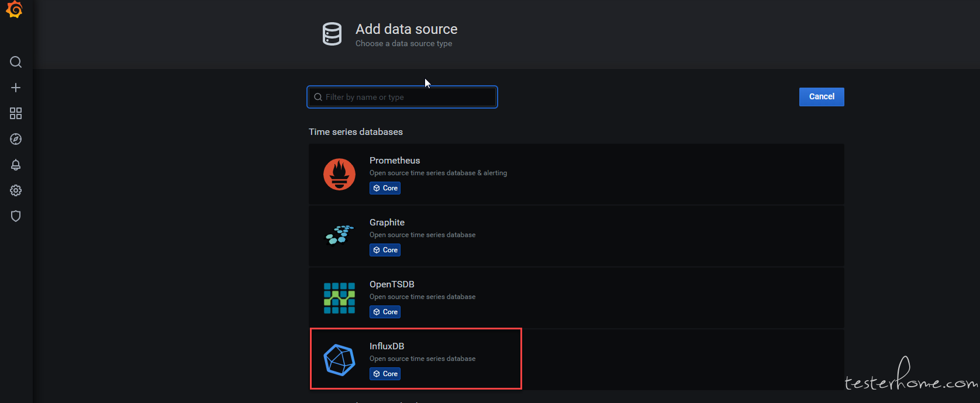The width and height of the screenshot is (980, 403).
Task: Click the 'Time series databases' section heading
Action: point(356,132)
